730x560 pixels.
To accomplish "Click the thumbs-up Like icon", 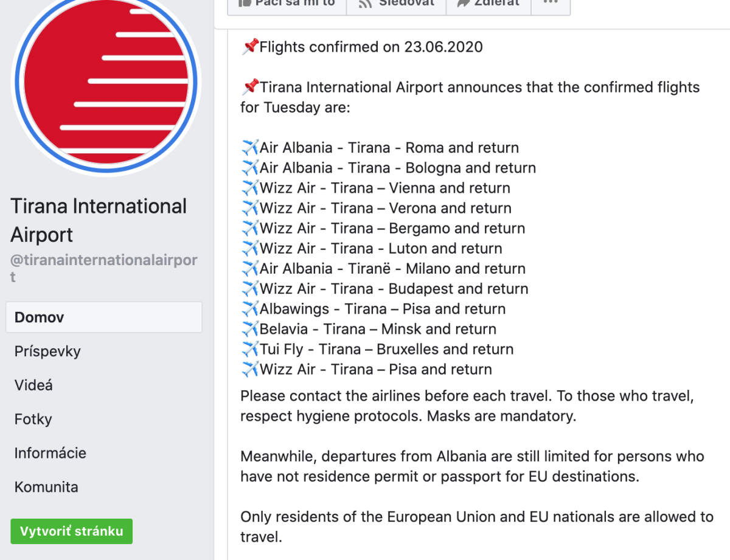I will pos(245,3).
